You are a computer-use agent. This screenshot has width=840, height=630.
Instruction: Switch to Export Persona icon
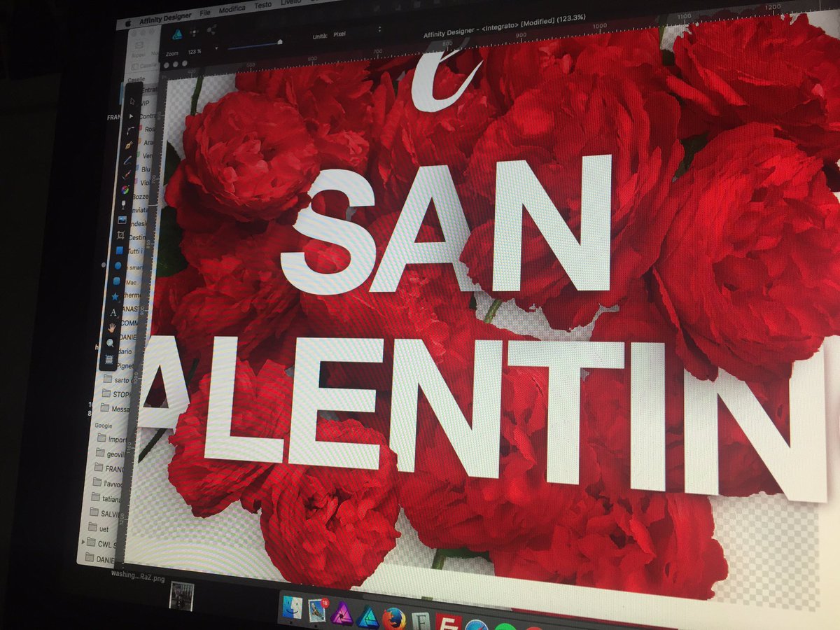211,30
